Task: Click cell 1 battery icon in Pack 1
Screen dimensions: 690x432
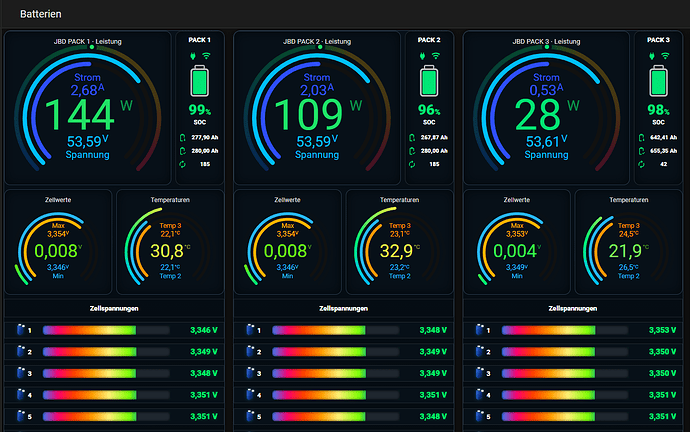Action: (21, 329)
